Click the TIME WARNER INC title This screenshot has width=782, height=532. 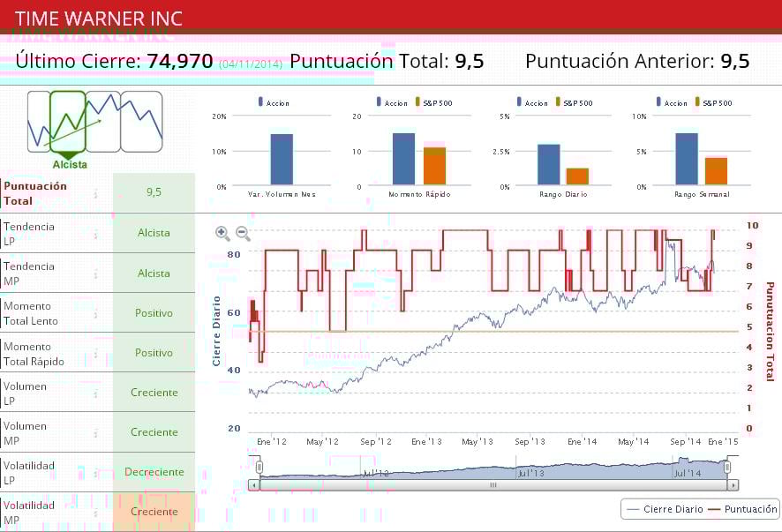pyautogui.click(x=99, y=19)
